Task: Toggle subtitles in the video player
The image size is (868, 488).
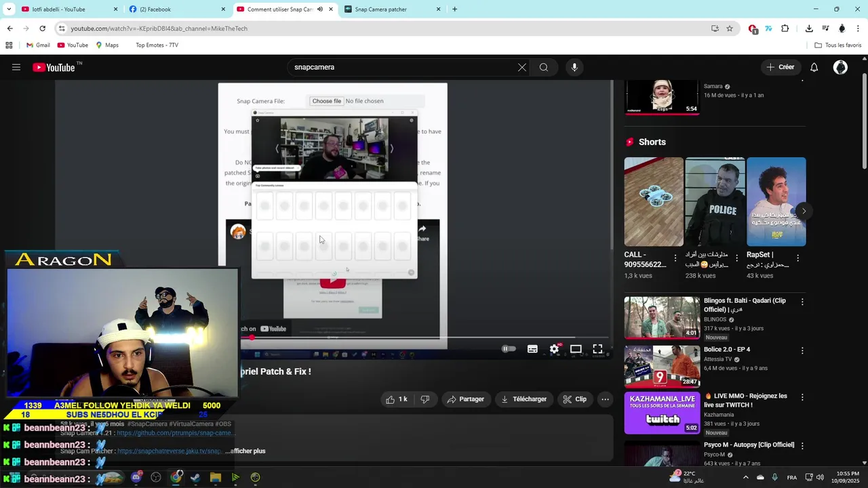Action: click(x=532, y=349)
